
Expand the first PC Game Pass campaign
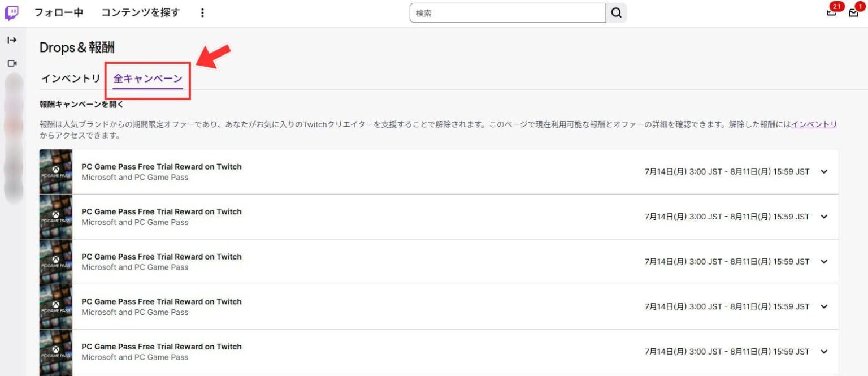pos(823,172)
